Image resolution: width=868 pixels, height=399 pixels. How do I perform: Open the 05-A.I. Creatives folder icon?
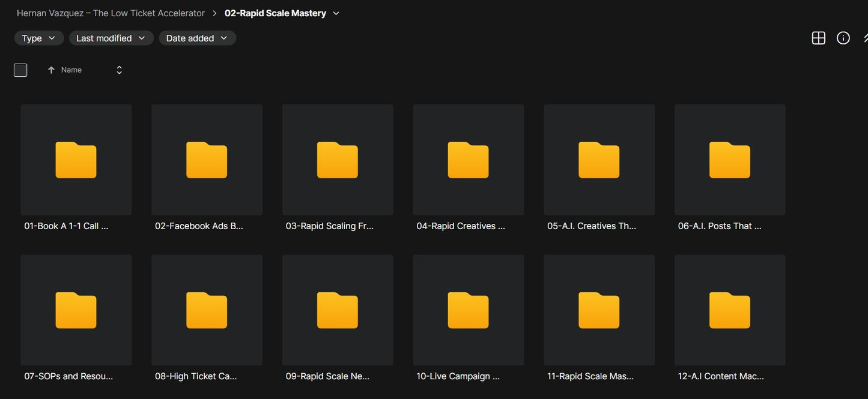599,160
